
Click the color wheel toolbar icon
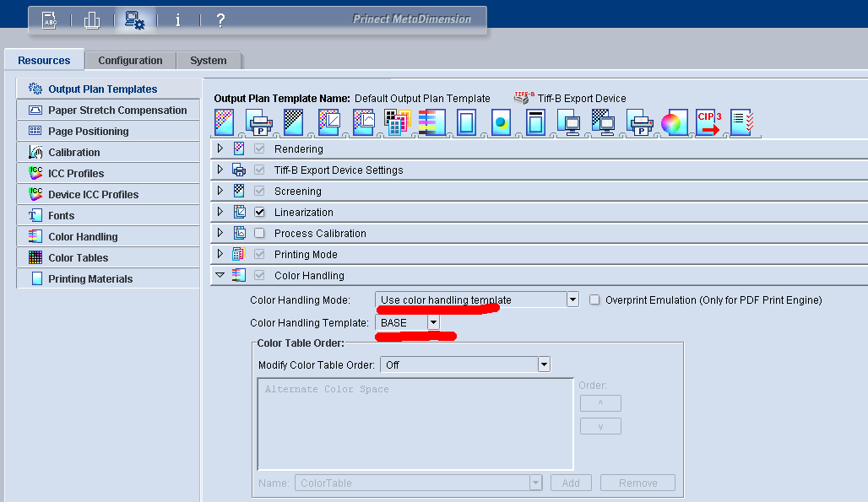point(674,122)
